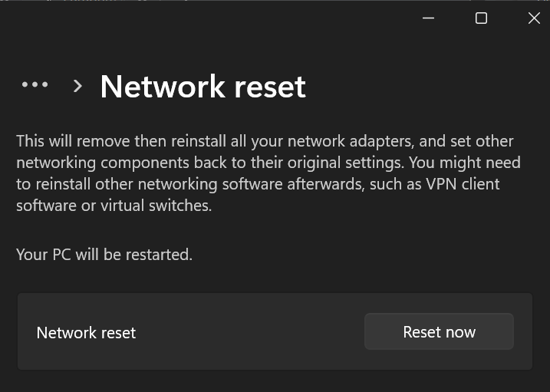Show hidden breadcrumb levels via three dots
Image resolution: width=550 pixels, height=392 pixels.
[x=35, y=85]
